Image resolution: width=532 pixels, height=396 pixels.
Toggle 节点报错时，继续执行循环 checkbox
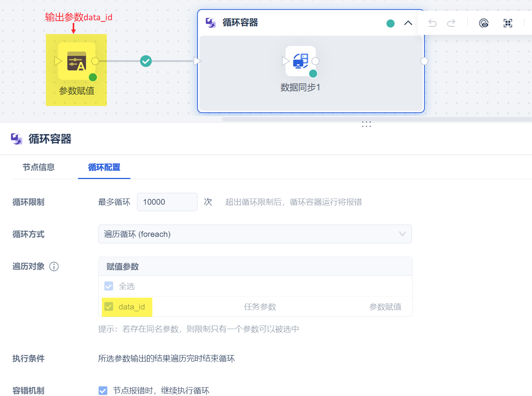[103, 391]
